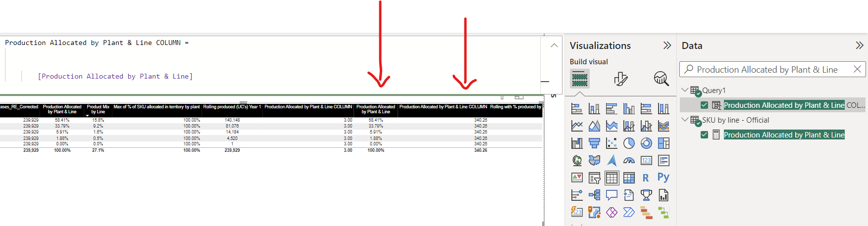
Task: Choose the Stacked column chart visual
Action: 594,108
